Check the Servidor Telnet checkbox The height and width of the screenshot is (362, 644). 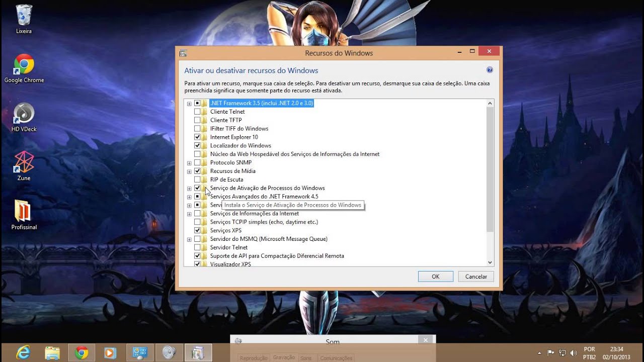tap(197, 247)
